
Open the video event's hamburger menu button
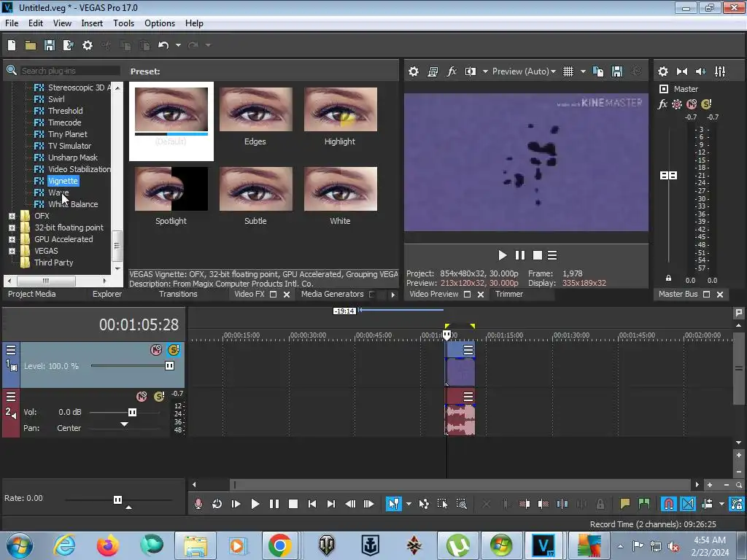pos(468,350)
